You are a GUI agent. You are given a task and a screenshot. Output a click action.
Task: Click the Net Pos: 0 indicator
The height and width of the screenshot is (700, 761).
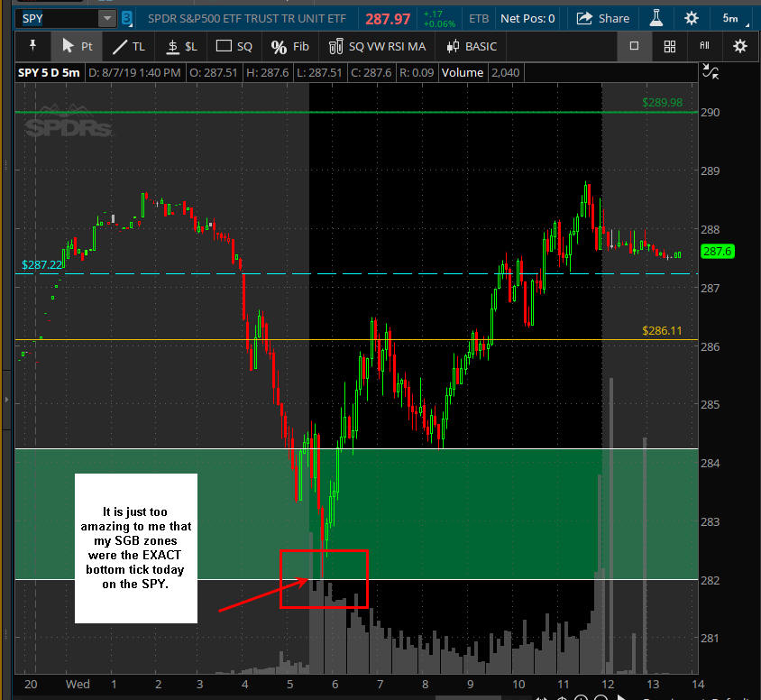[527, 19]
